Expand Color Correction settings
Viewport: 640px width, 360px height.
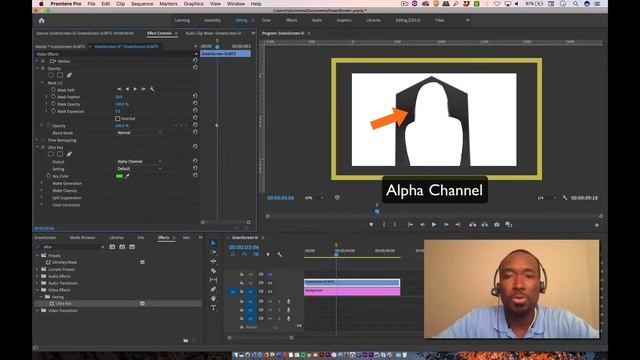pos(42,205)
